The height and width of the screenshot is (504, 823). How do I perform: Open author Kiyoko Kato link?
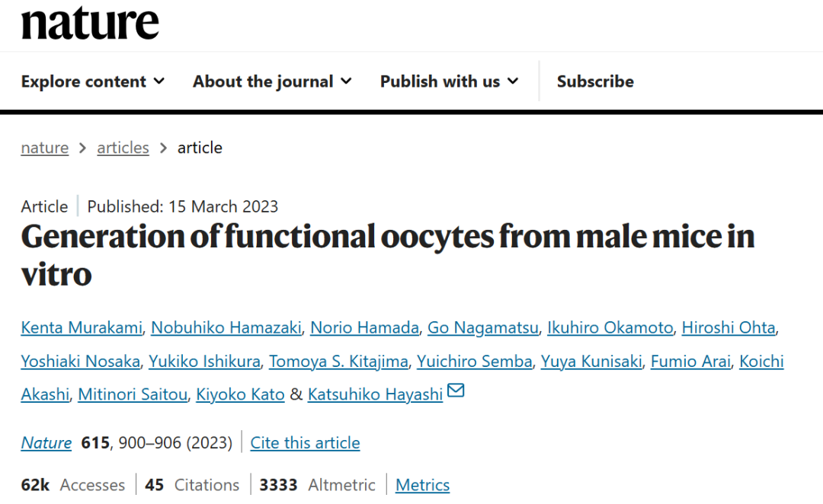tap(240, 394)
